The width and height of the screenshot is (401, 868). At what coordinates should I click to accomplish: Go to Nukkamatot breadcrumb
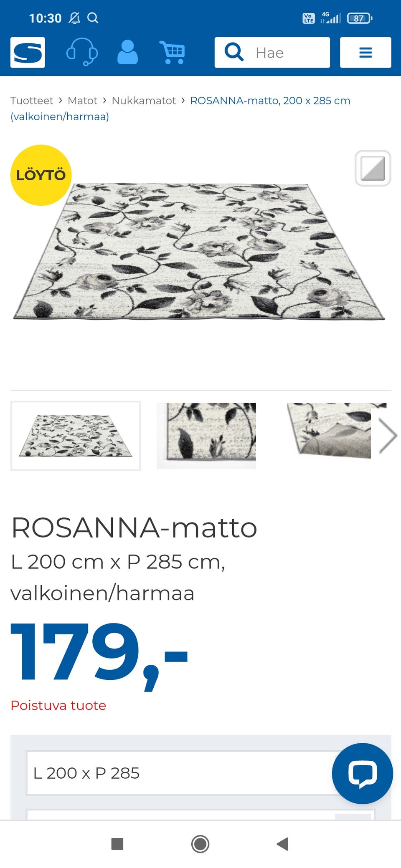click(x=144, y=101)
